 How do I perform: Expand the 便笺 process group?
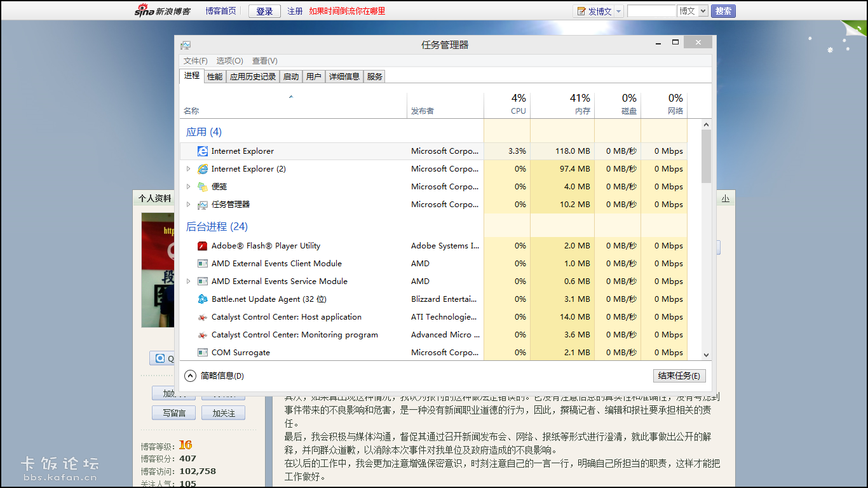(x=188, y=187)
